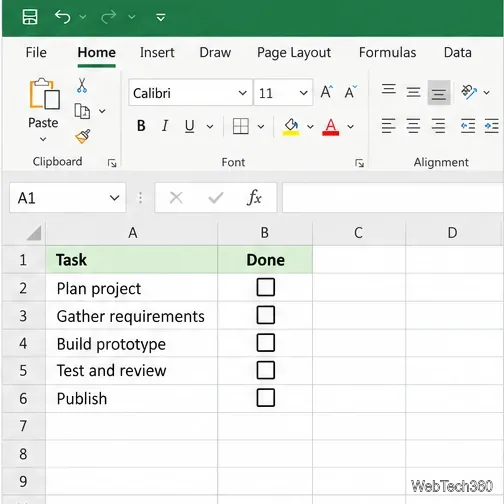Click the Enter checkmark formula button
This screenshot has height=504, width=504.
216,198
